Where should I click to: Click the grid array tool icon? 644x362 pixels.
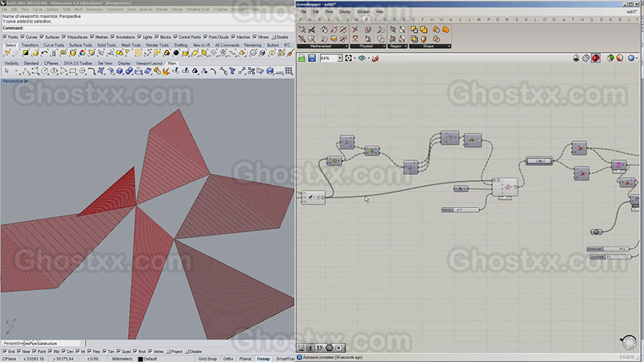(x=289, y=72)
